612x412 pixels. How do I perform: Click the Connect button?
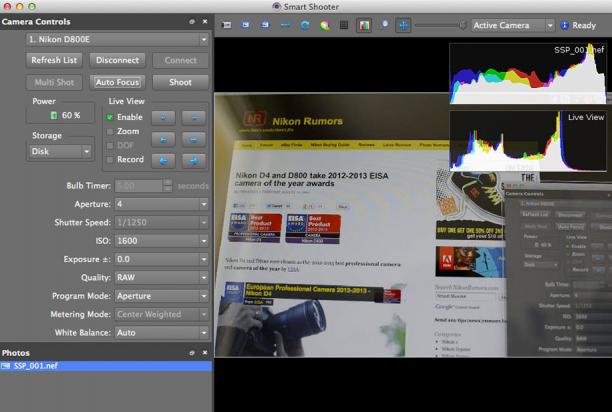(x=180, y=60)
